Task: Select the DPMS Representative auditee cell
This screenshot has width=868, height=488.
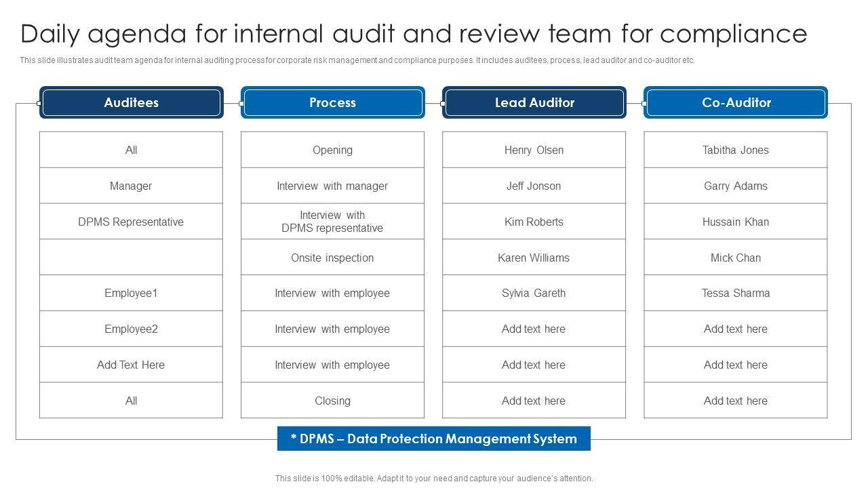Action: pos(131,222)
